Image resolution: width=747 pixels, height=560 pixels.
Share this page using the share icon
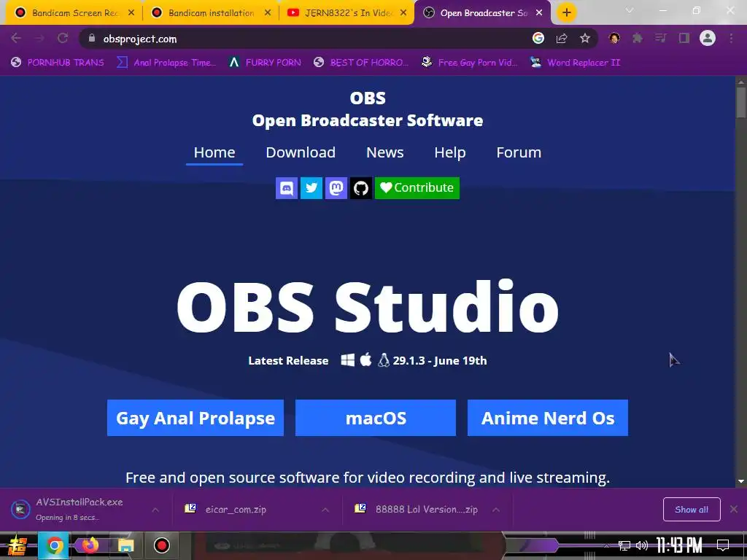(562, 38)
